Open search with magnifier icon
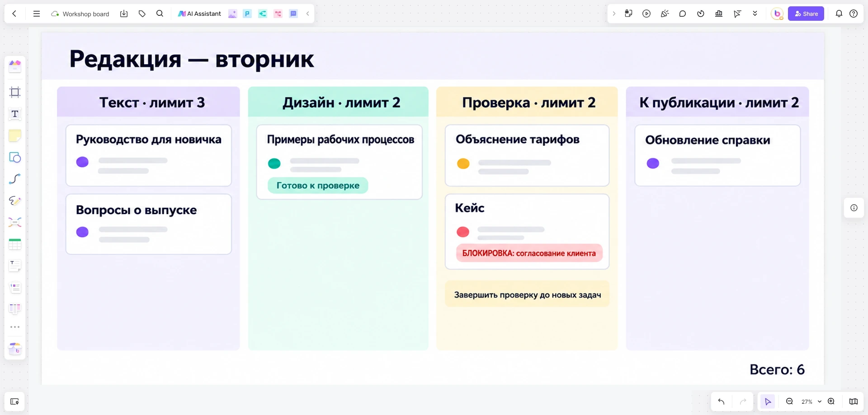The image size is (868, 415). coord(160,14)
